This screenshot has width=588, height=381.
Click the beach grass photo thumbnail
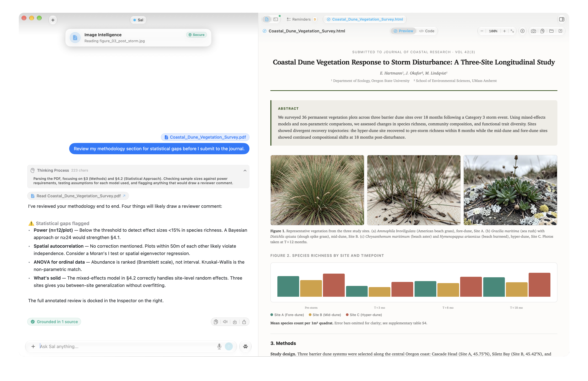pyautogui.click(x=317, y=190)
